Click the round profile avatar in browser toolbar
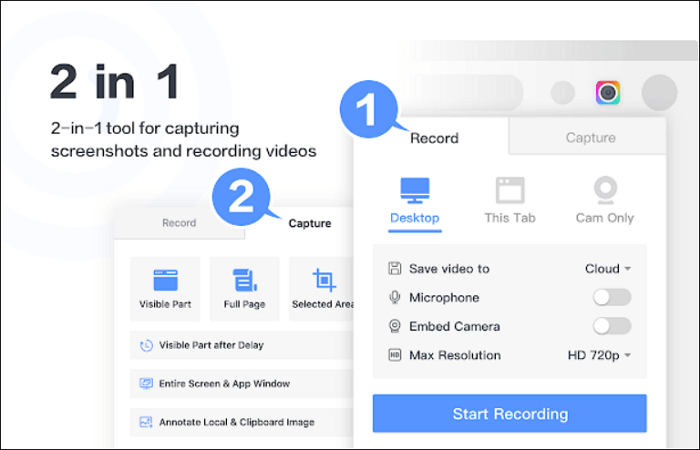Screen dimensions: 700x450 659,93
